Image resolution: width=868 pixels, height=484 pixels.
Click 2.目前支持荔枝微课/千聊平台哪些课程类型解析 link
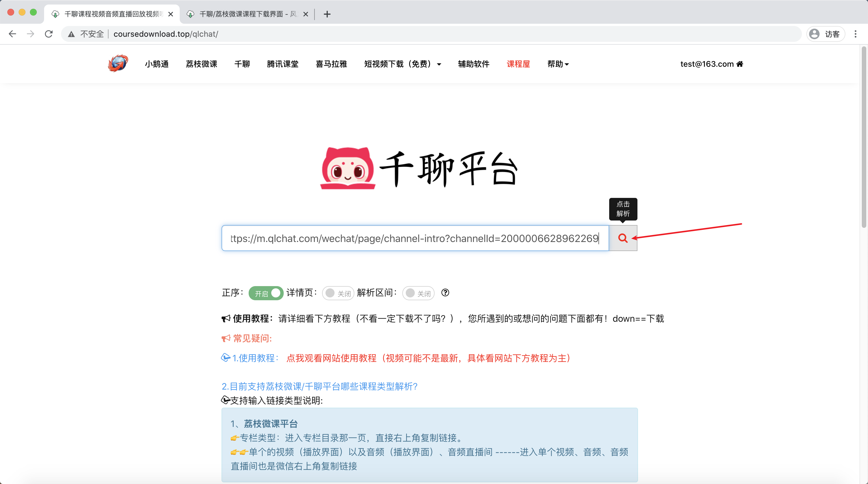pyautogui.click(x=320, y=386)
